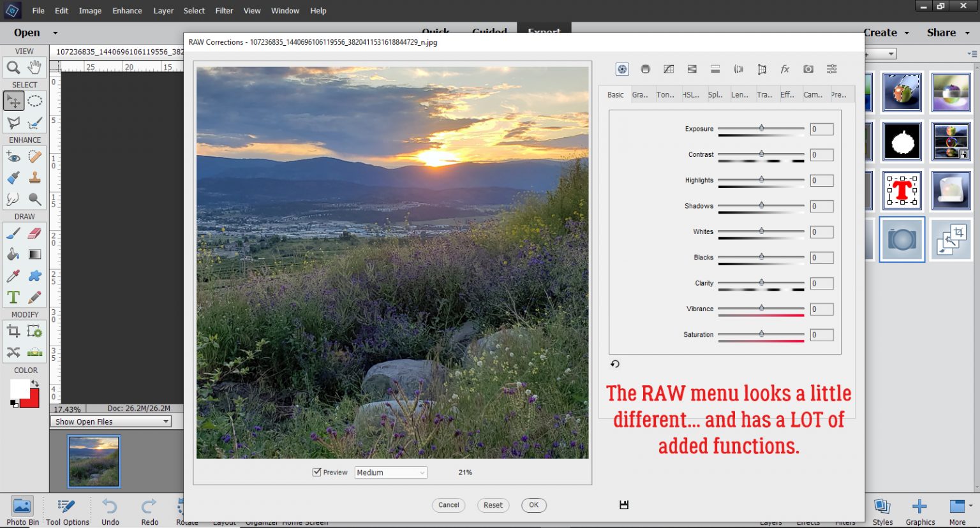Swap foreground and background colors
Screen dimensions: 980x528
(35, 383)
